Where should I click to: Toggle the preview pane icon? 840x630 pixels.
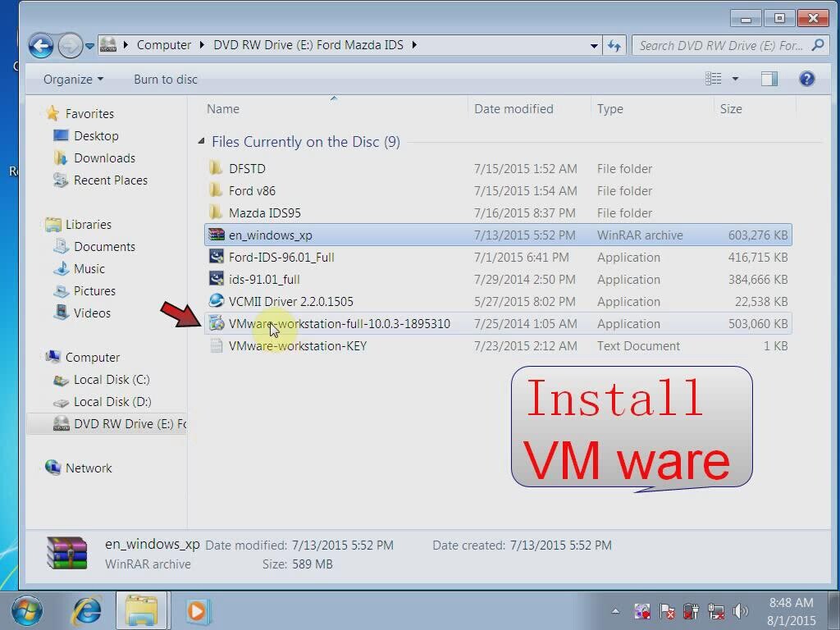[769, 79]
